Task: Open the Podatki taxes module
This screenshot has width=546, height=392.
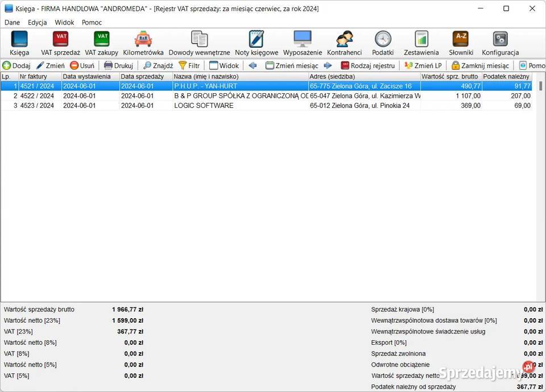Action: (383, 43)
